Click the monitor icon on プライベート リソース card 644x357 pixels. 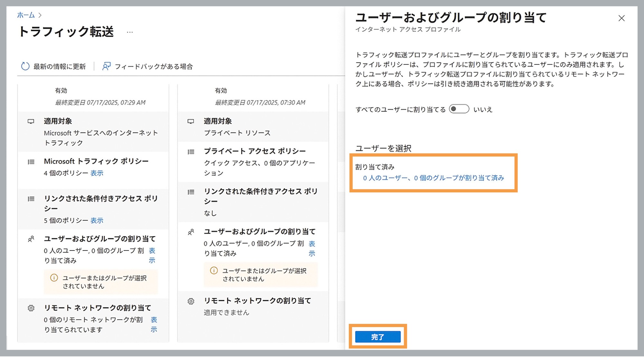[192, 122]
